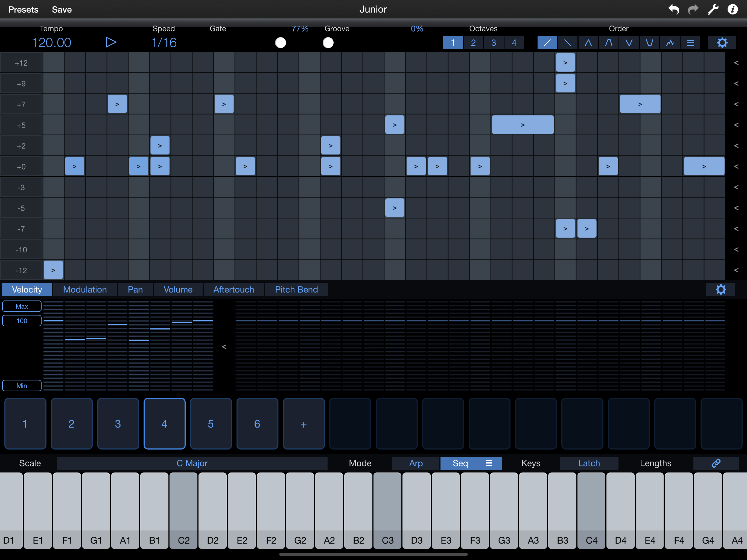Select the descending order icon
This screenshot has height=560, width=747.
pos(568,43)
